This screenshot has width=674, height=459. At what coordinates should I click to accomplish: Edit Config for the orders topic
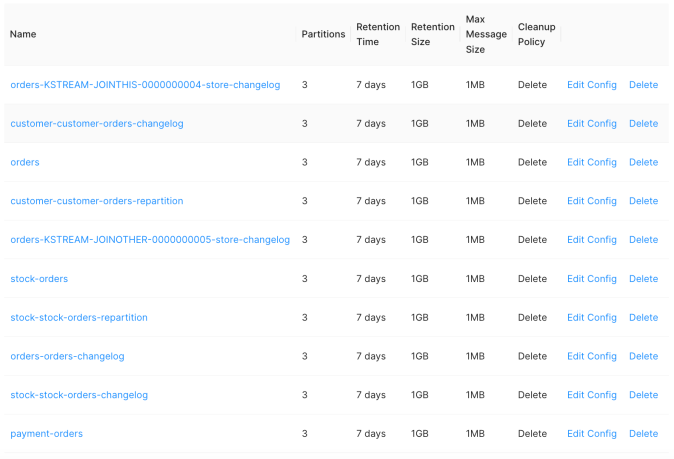(591, 162)
